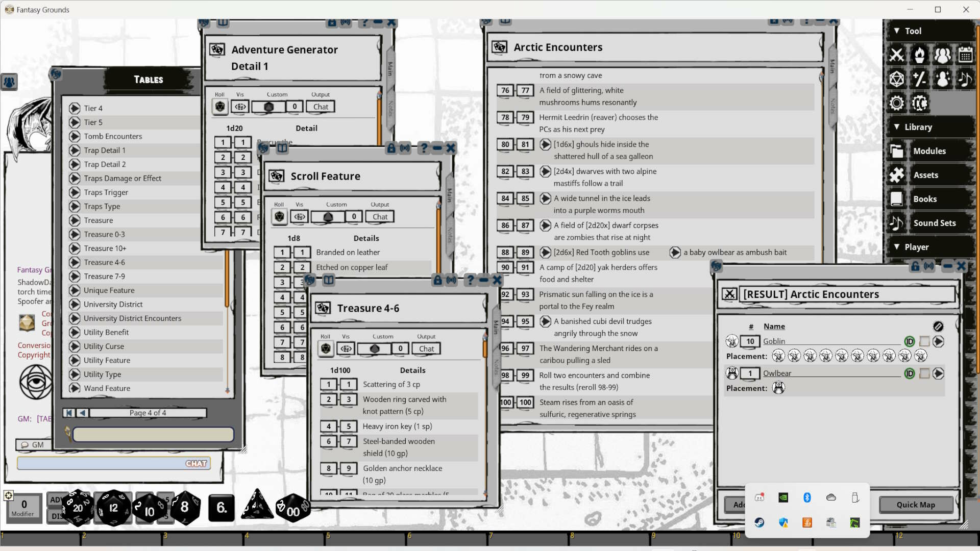Roll the die button in Adventure Generator Detail 1
Screen dimensions: 980x551
(x=219, y=106)
